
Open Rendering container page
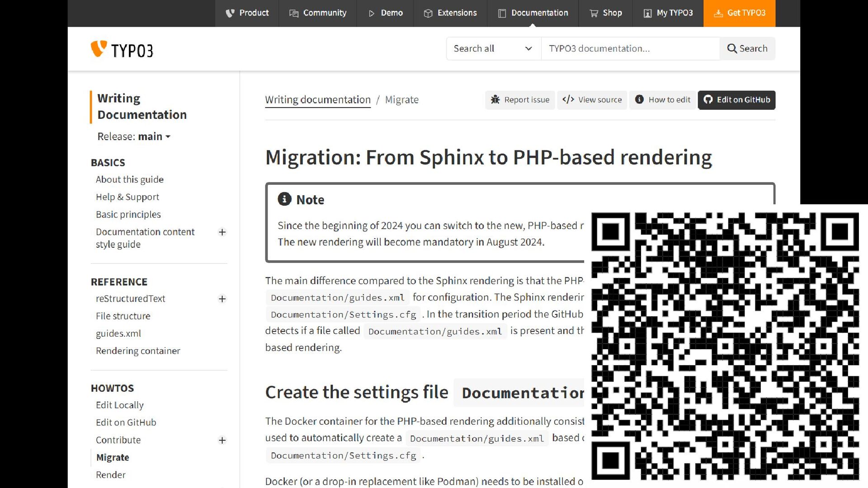(138, 351)
